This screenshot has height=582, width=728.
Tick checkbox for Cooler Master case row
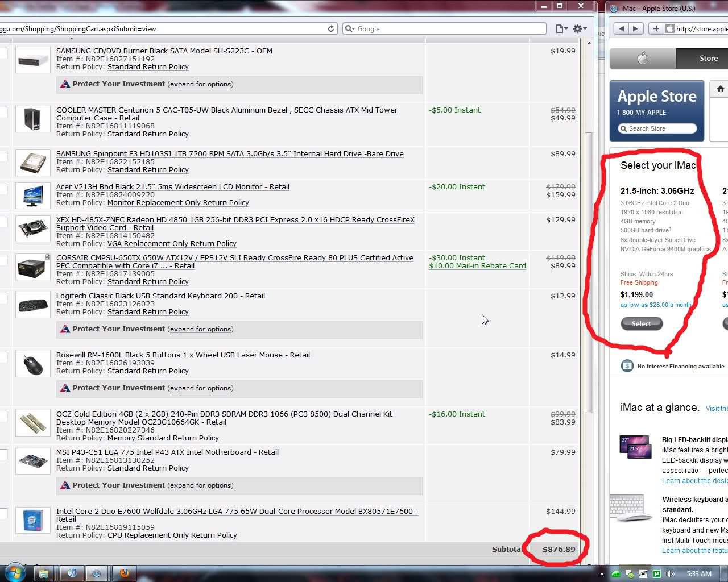[3, 113]
